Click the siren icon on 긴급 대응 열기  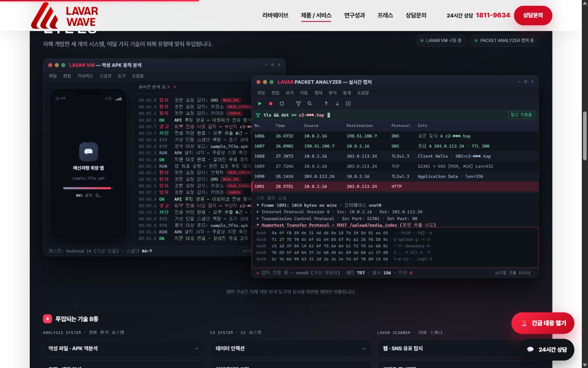(x=524, y=323)
